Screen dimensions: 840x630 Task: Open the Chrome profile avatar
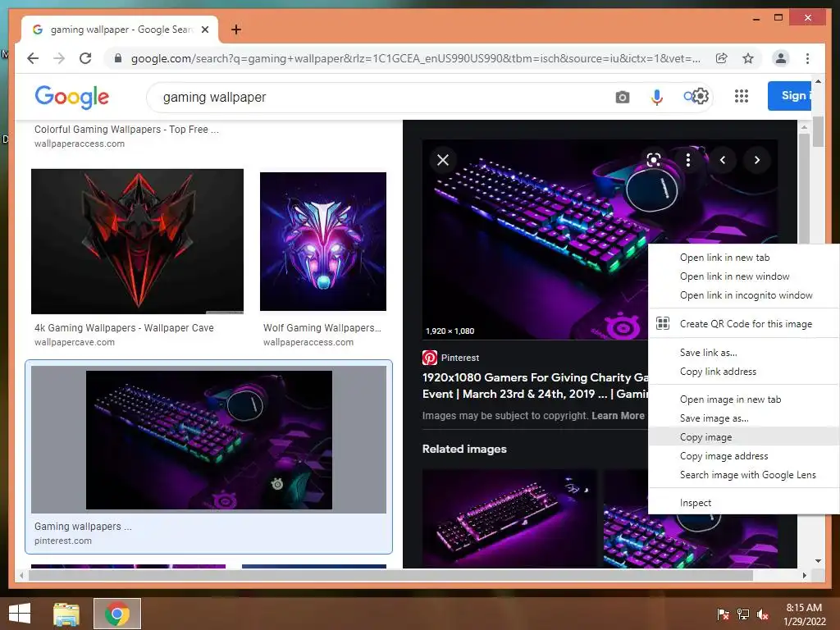781,58
